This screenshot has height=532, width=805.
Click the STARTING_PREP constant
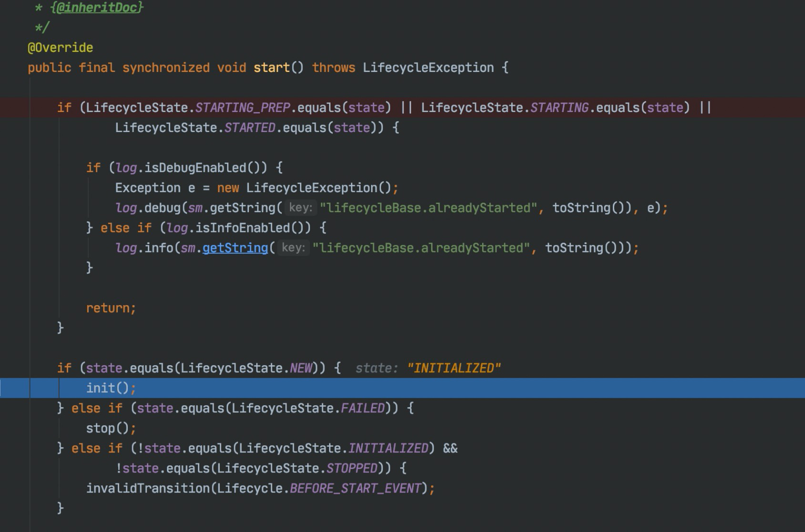tap(243, 108)
